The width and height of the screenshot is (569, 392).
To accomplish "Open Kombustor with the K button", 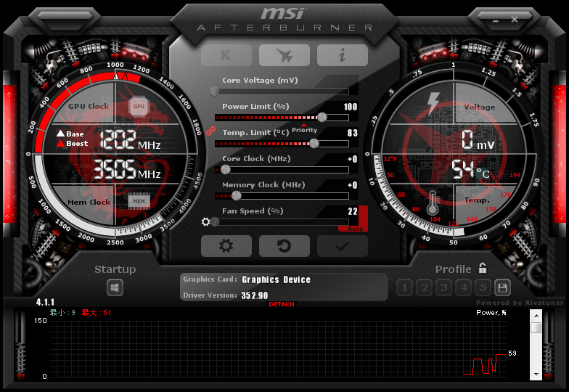I will 226,55.
